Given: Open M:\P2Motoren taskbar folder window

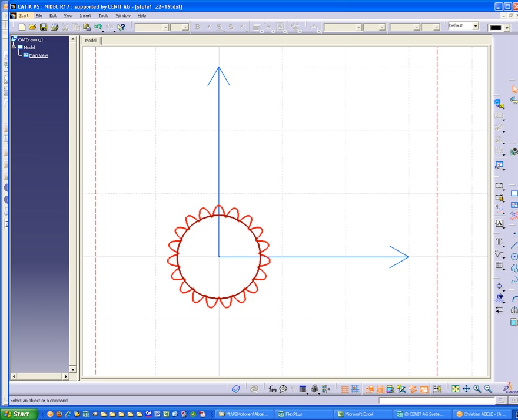Looking at the screenshot, I should point(244,414).
